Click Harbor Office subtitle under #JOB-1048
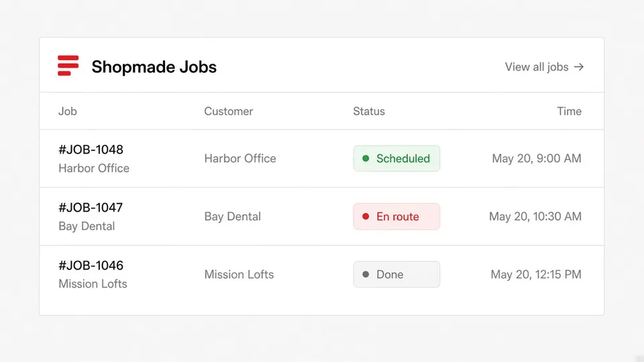This screenshot has height=362, width=644. [94, 168]
